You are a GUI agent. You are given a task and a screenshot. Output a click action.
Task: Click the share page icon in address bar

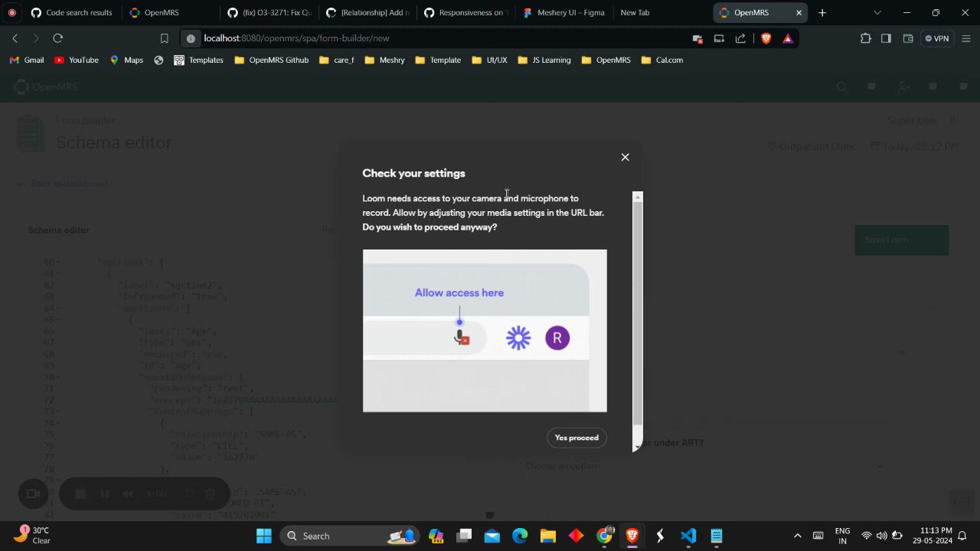[740, 38]
